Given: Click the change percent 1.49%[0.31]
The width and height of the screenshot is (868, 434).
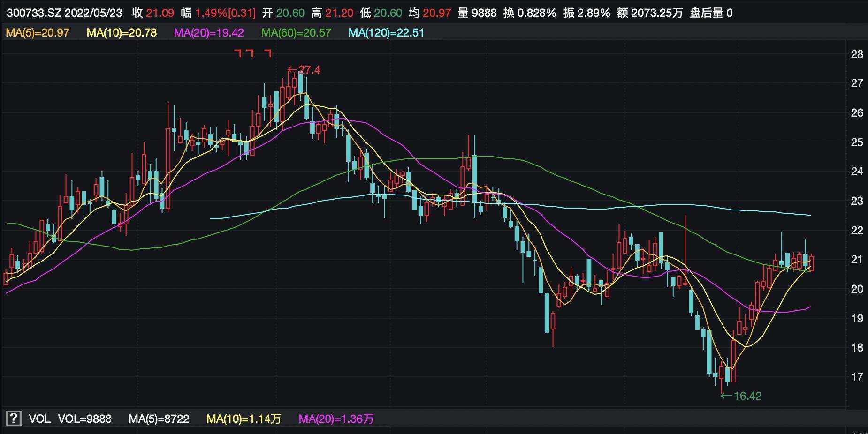Looking at the screenshot, I should (225, 13).
